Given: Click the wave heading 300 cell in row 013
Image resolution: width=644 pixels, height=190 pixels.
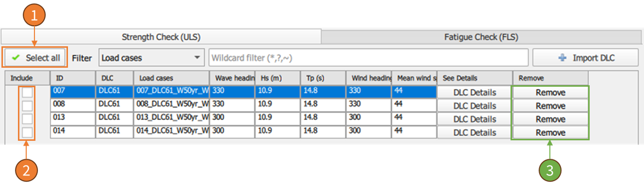Looking at the screenshot, I should tap(232, 119).
